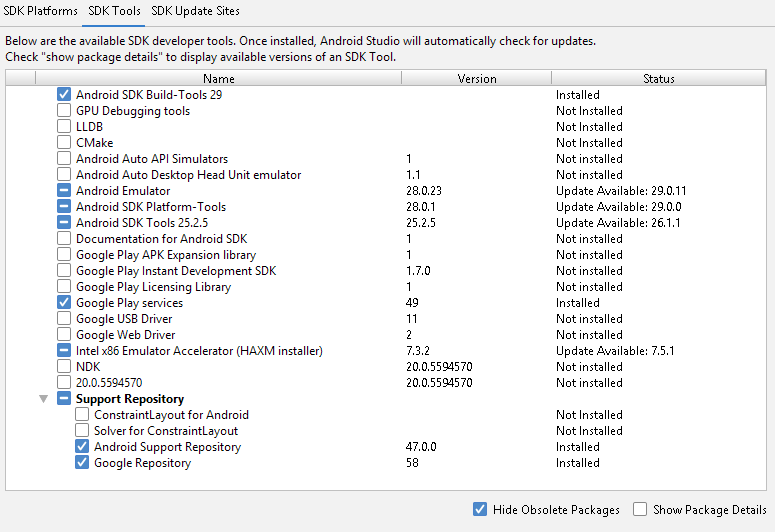Click 'Update Available: 29.0.0' status
775x532 pixels.
(618, 207)
